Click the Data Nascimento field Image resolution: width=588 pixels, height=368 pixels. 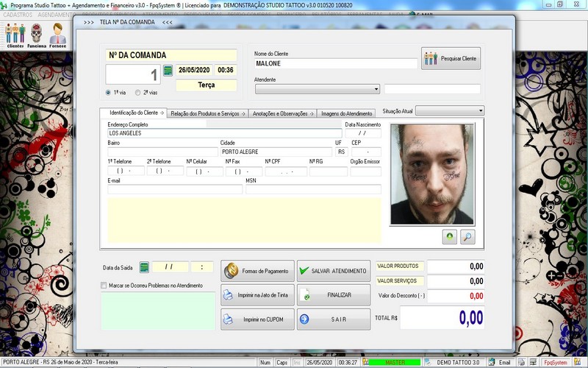tap(362, 133)
